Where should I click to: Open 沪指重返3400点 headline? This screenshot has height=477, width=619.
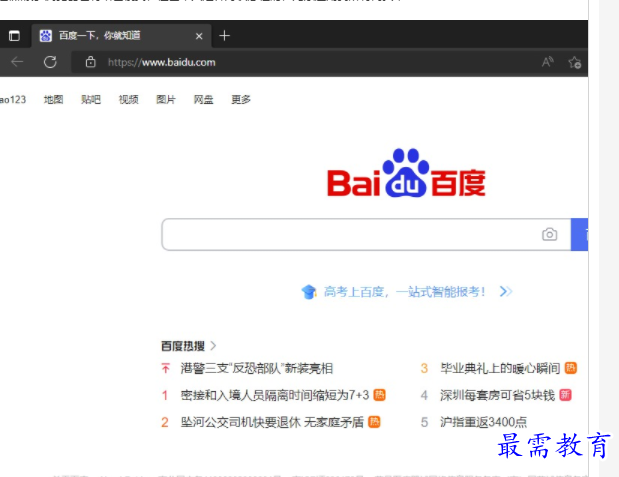(x=484, y=422)
